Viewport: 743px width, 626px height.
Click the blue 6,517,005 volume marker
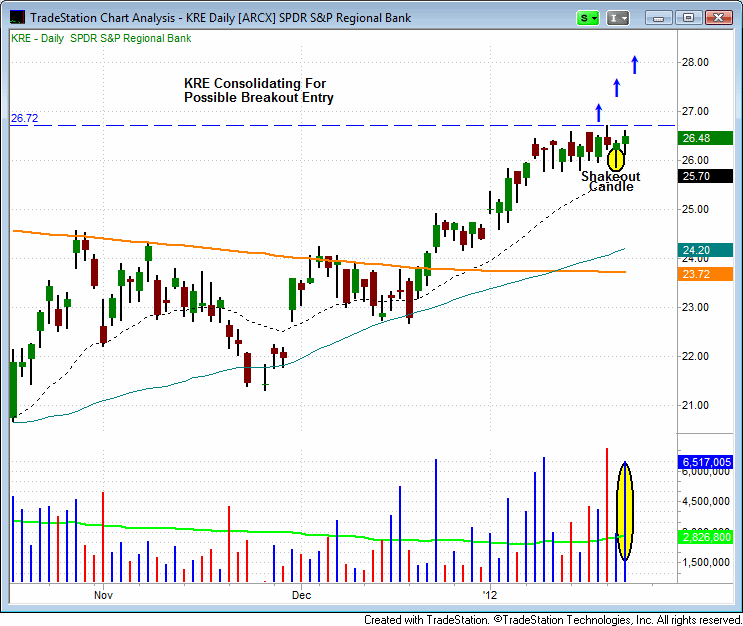pyautogui.click(x=705, y=462)
